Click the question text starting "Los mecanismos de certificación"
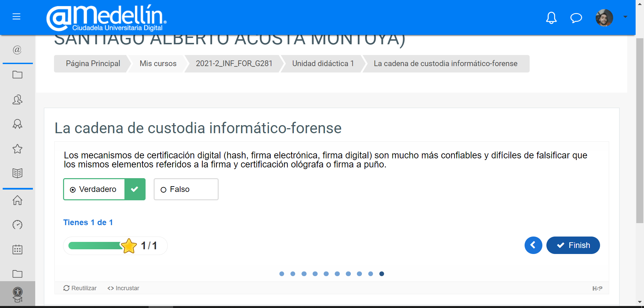The width and height of the screenshot is (644, 308). 325,160
